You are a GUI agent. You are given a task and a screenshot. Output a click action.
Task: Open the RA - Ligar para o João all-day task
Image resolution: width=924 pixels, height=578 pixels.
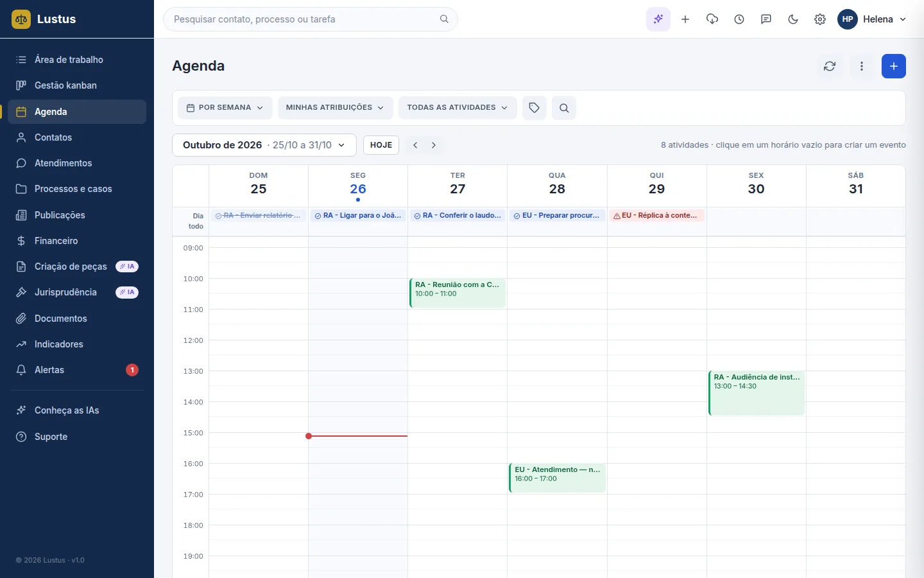pos(358,216)
